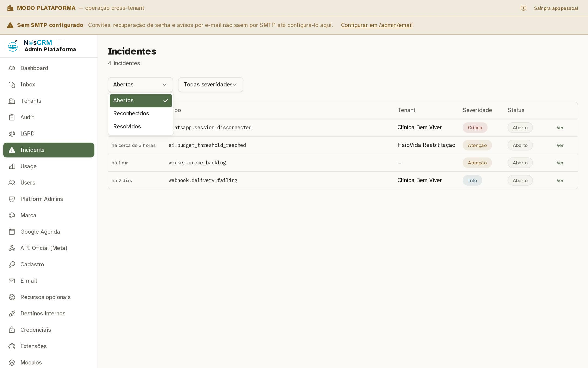588x368 pixels.
Task: Expand the Todas severidades dropdown
Action: point(210,85)
